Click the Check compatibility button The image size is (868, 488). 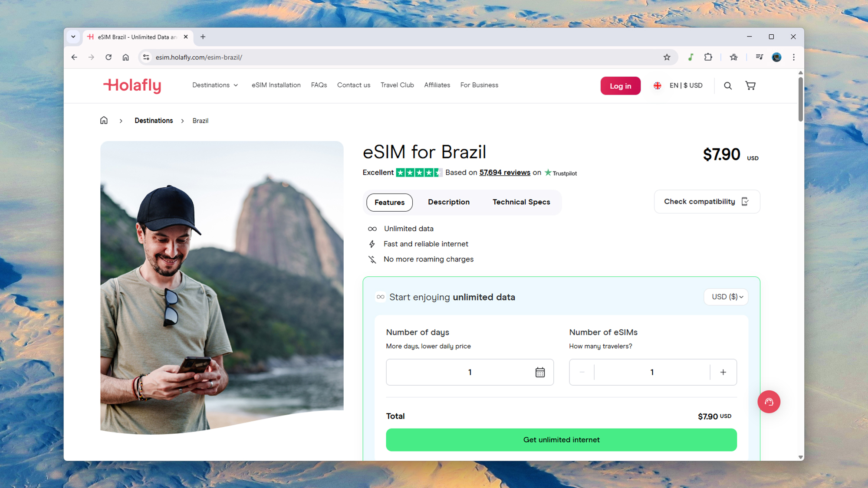(x=707, y=202)
